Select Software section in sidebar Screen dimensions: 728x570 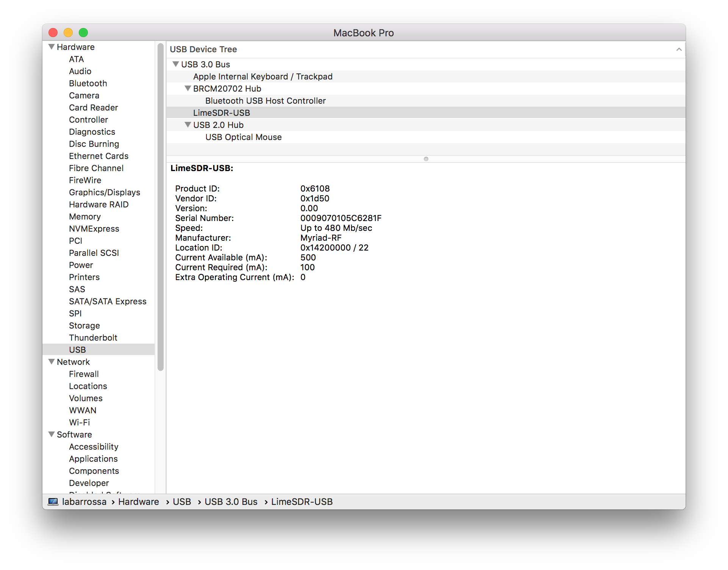tap(72, 435)
